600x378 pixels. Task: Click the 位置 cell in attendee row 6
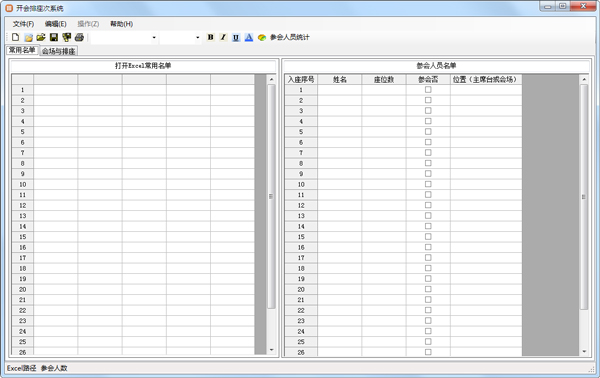pyautogui.click(x=486, y=142)
